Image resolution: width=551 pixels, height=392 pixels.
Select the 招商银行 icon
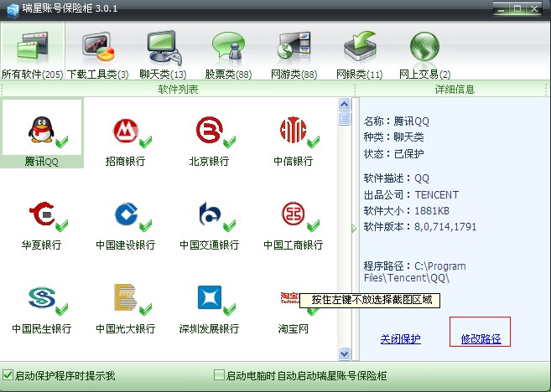point(126,131)
